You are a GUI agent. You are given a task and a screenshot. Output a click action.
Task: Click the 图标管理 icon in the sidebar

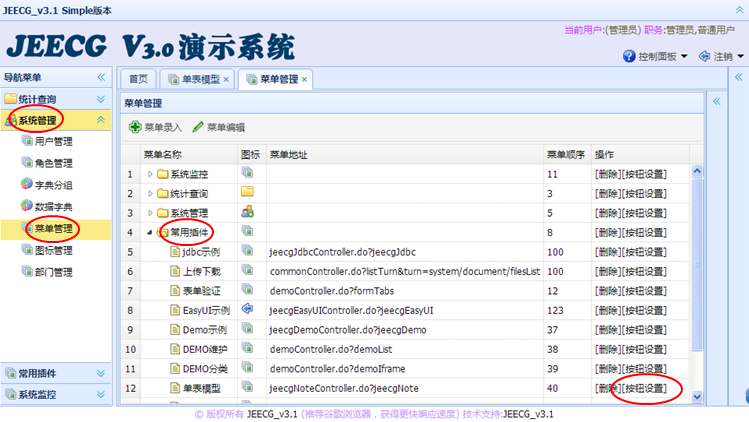27,249
